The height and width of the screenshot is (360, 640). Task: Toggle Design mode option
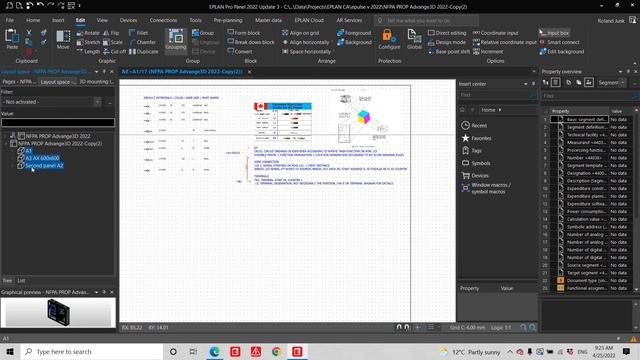447,42
